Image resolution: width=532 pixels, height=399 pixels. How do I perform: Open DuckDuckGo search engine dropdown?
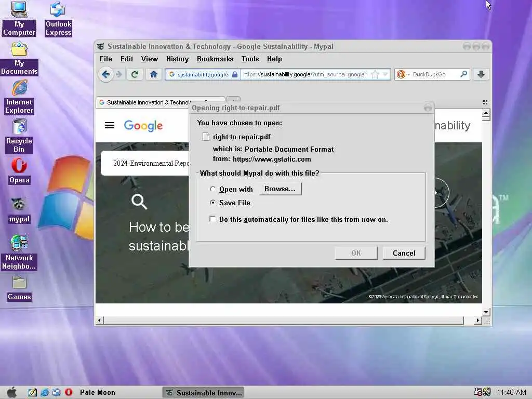click(408, 74)
